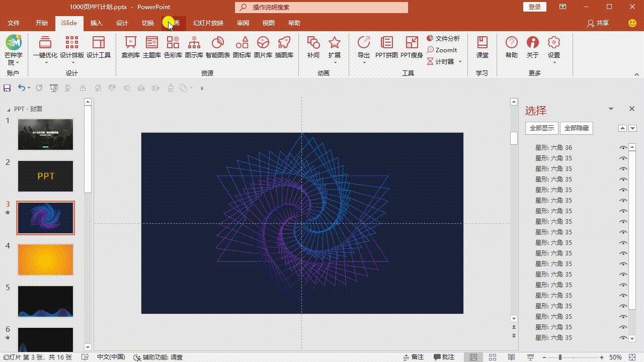Click the zoom in plus button
644x362 pixels.
(602, 357)
